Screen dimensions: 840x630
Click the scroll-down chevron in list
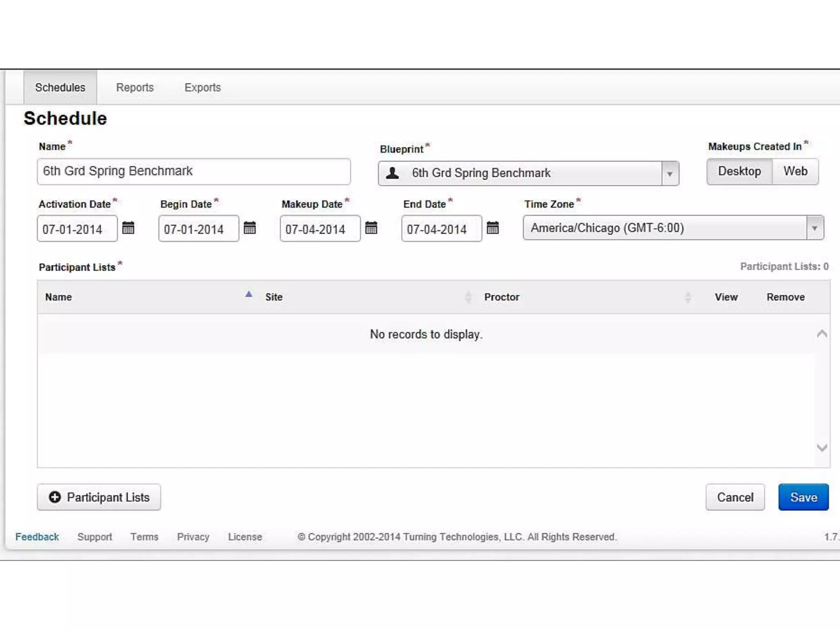click(x=822, y=447)
